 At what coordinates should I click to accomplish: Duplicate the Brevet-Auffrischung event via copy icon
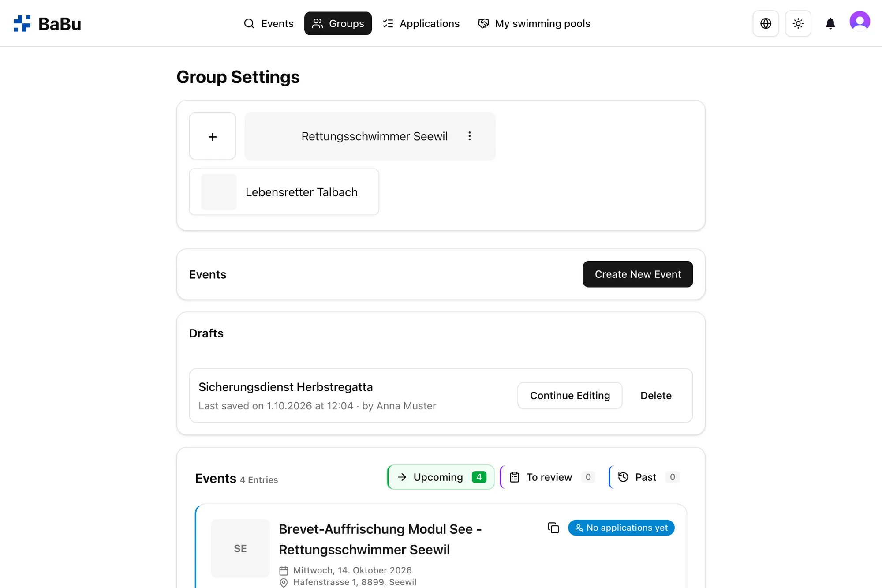553,528
